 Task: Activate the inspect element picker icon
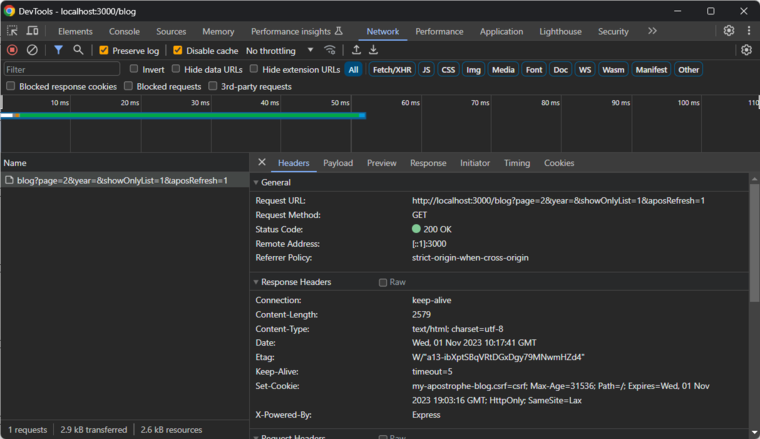(12, 31)
